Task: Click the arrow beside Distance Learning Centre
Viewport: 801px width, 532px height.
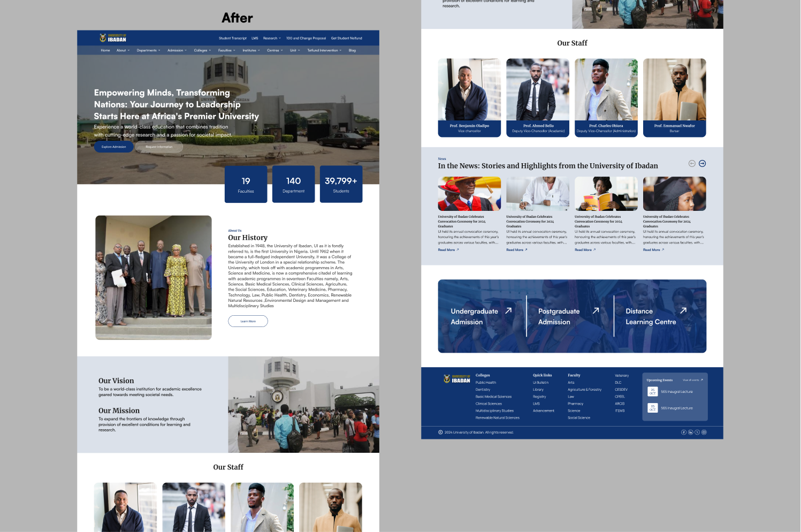Action: (683, 310)
